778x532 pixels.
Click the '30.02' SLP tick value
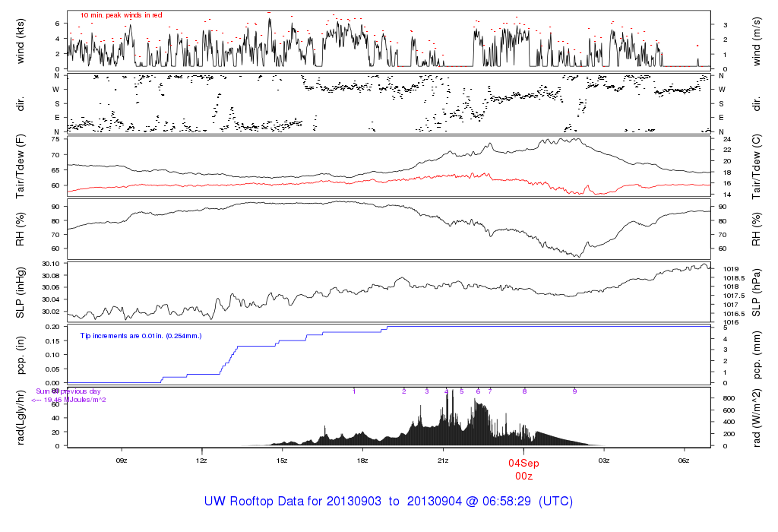[x=51, y=312]
